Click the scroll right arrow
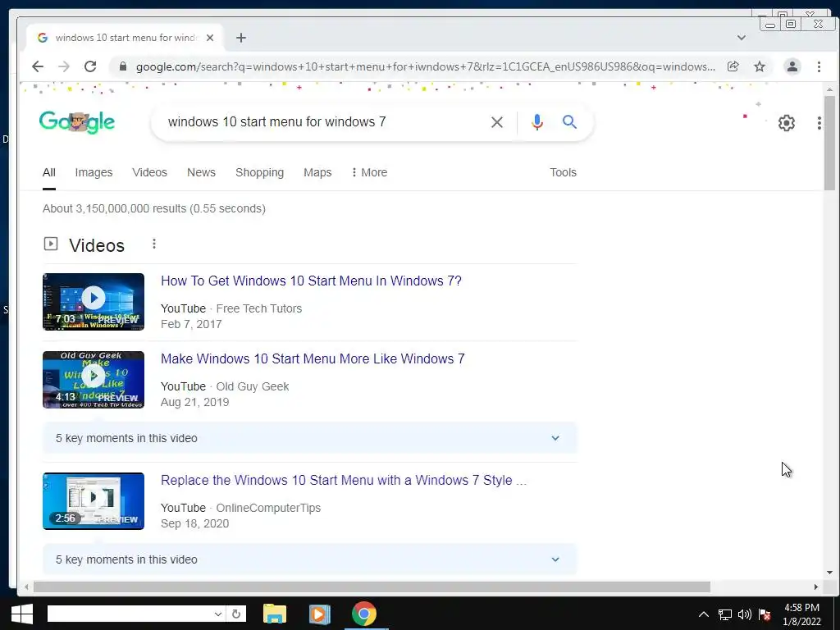840x630 pixels. [816, 587]
